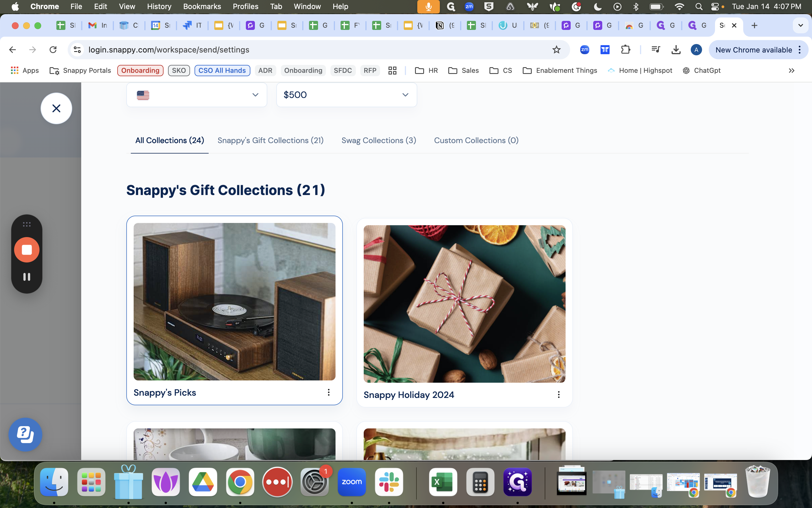Switch to Swag Collections (3) tab
Image resolution: width=812 pixels, height=508 pixels.
[x=379, y=141]
